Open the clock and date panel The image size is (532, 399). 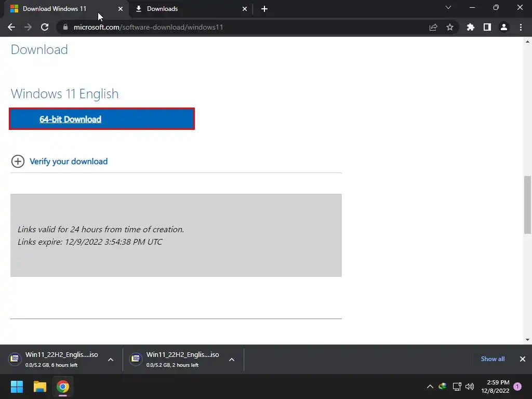pos(495,387)
